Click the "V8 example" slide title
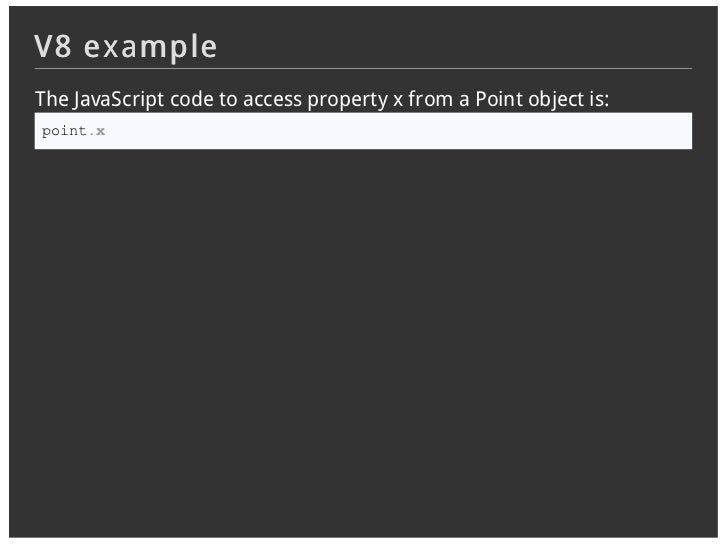This screenshot has height=546, width=728. click(125, 47)
